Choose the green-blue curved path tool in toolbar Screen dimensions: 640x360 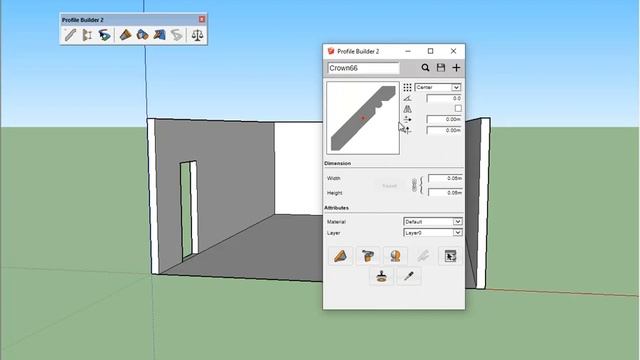[104, 35]
